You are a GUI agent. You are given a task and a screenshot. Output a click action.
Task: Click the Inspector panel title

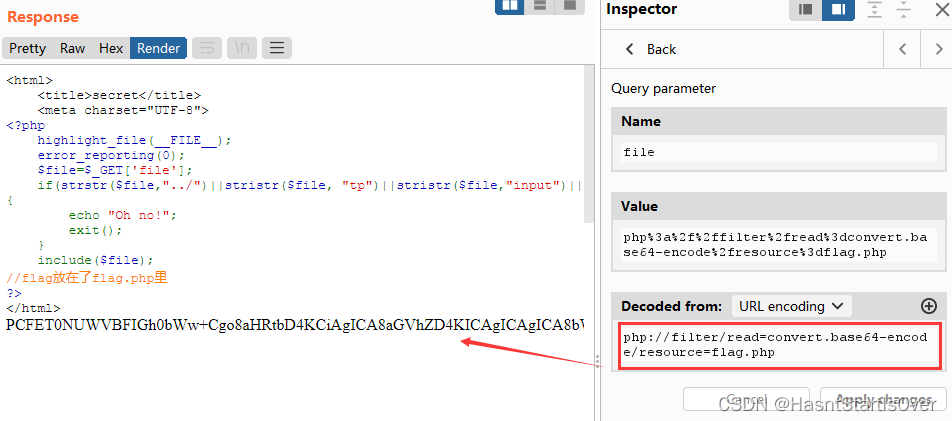tap(641, 9)
